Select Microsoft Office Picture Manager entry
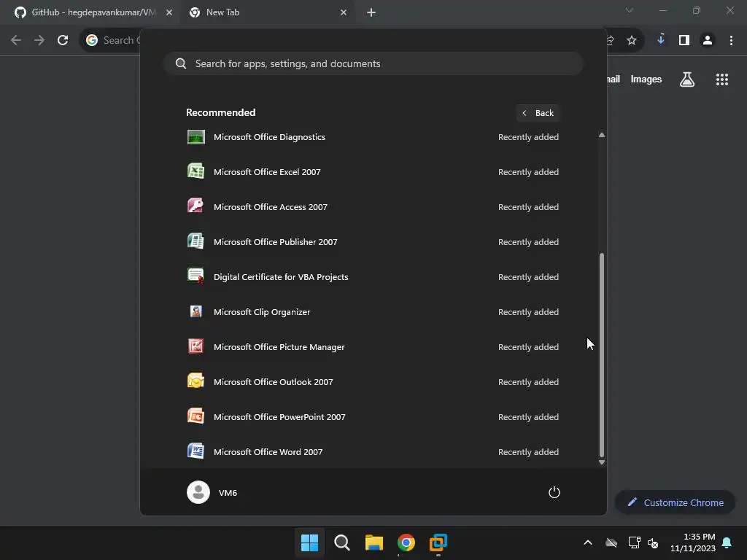The image size is (747, 560). [x=373, y=346]
